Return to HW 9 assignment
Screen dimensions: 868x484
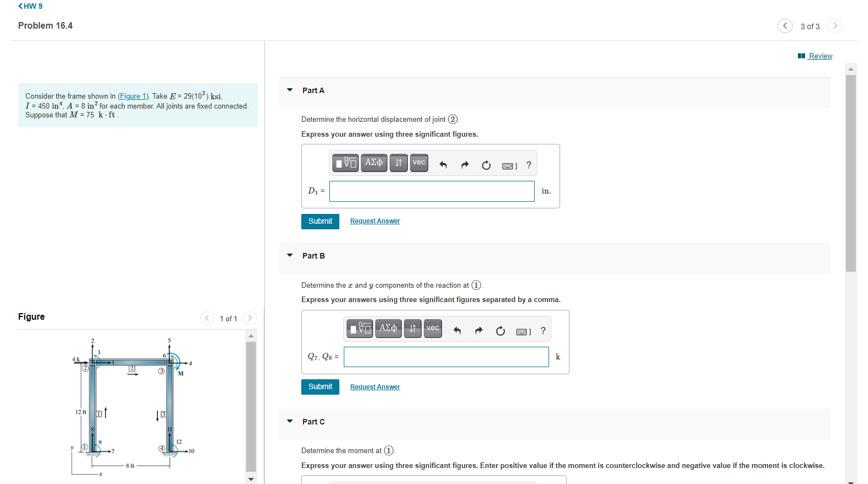[x=30, y=6]
